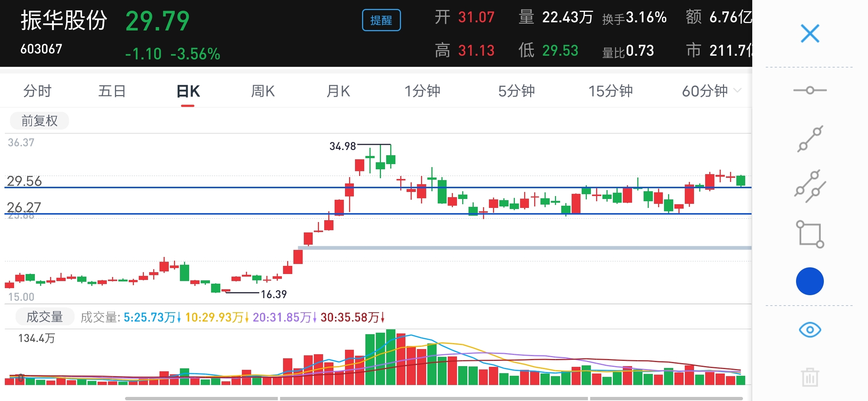Click the 提醒 alert button
The height and width of the screenshot is (401, 868).
tap(381, 20)
